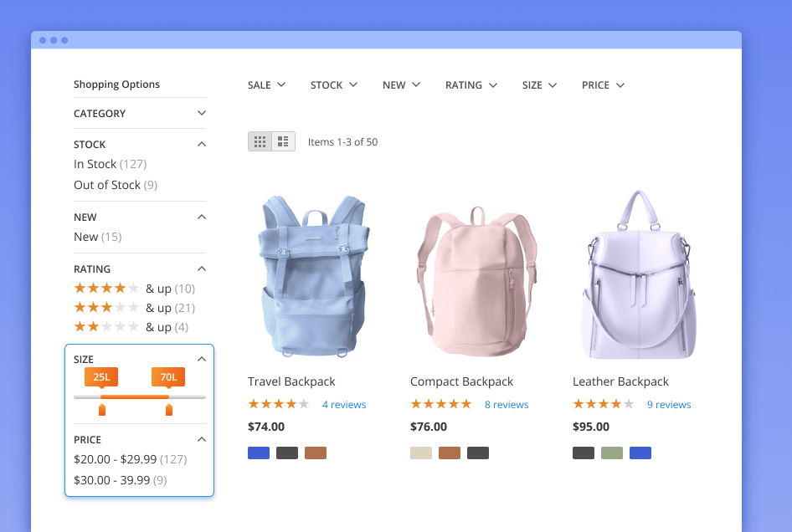Screen dimensions: 792x532
Task: Collapse the Stock filter section
Action: point(201,144)
